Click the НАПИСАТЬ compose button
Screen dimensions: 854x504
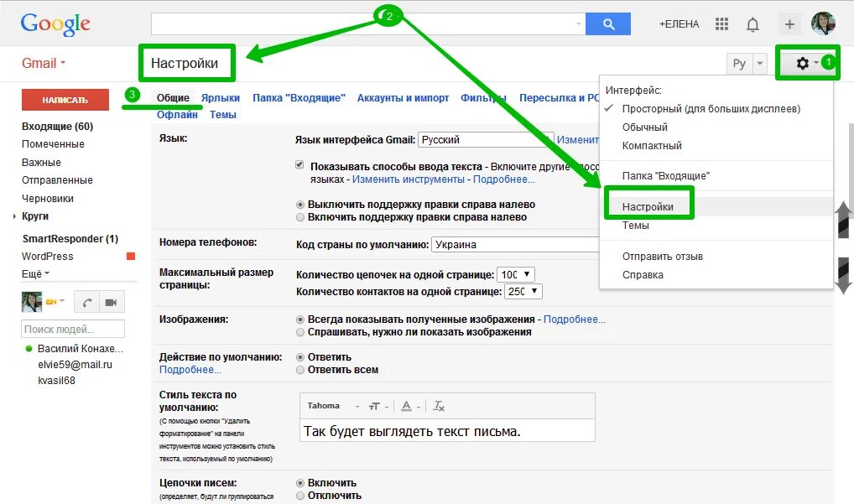[65, 100]
